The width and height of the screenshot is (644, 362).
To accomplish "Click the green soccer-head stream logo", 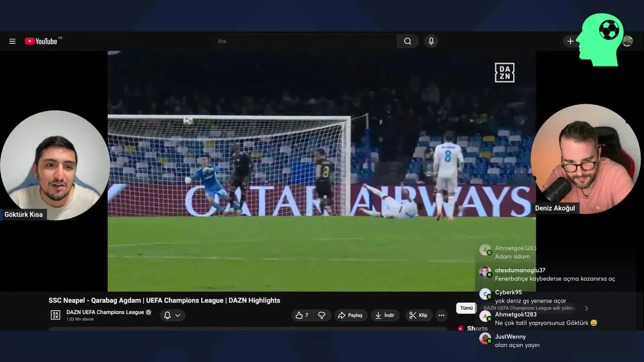I will (601, 40).
